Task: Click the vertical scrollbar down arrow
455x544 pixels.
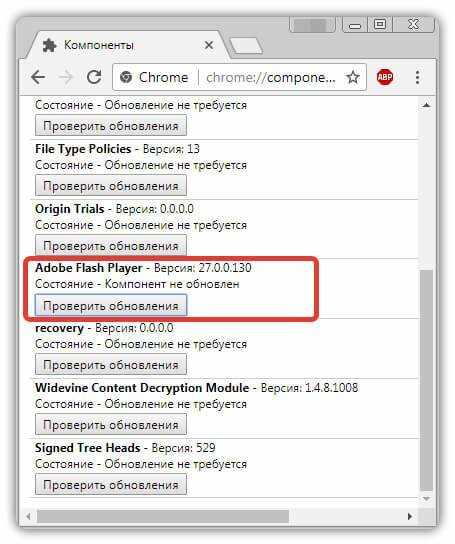Action: click(427, 499)
